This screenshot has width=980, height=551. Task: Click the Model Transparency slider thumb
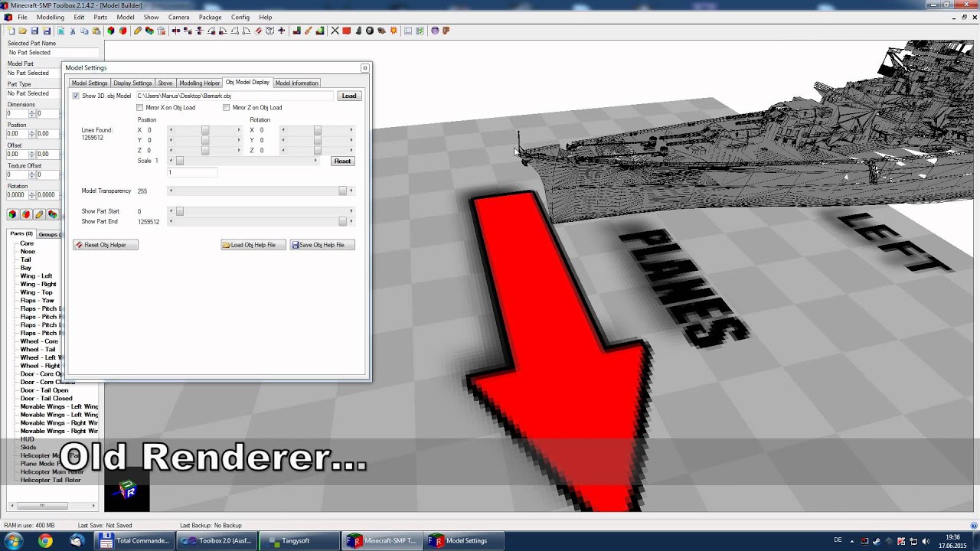[x=342, y=191]
